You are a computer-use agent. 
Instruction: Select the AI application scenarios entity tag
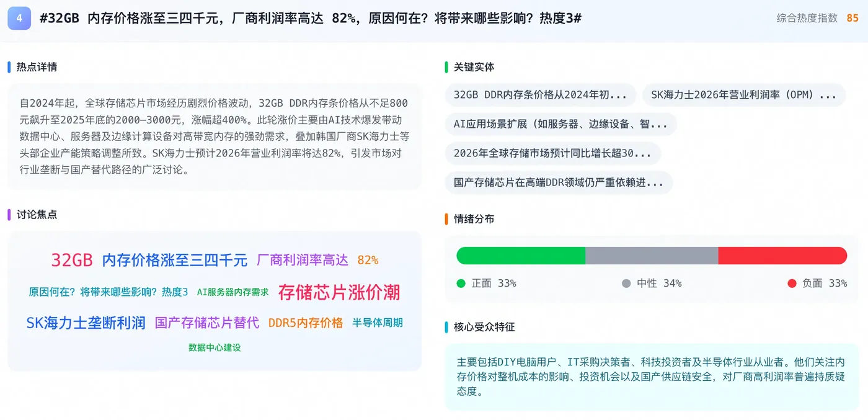click(560, 124)
